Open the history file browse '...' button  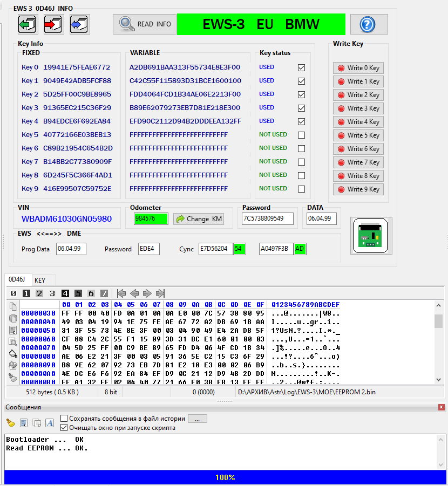[x=198, y=419]
